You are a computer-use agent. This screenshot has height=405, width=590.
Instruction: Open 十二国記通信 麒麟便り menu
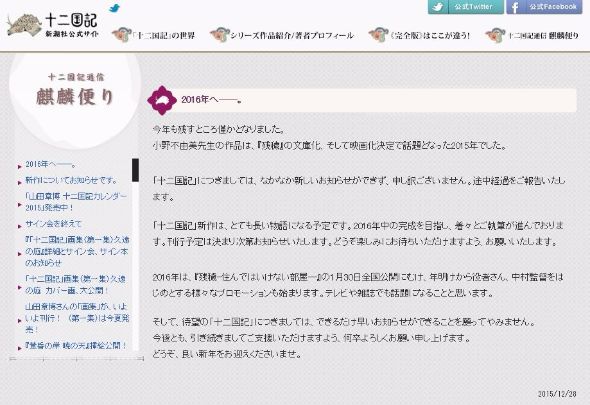click(543, 36)
